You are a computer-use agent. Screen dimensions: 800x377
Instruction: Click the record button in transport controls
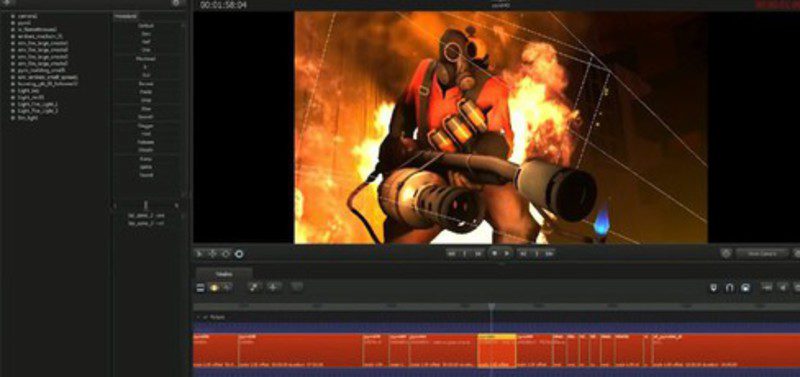point(494,253)
